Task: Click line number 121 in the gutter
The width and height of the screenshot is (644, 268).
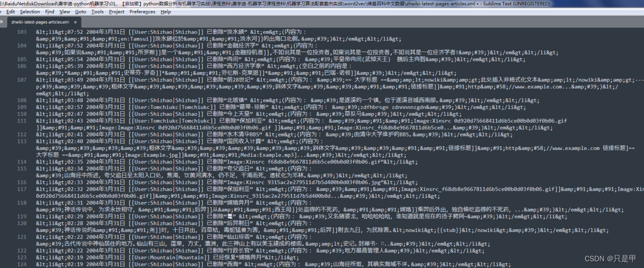Action: (x=21, y=236)
